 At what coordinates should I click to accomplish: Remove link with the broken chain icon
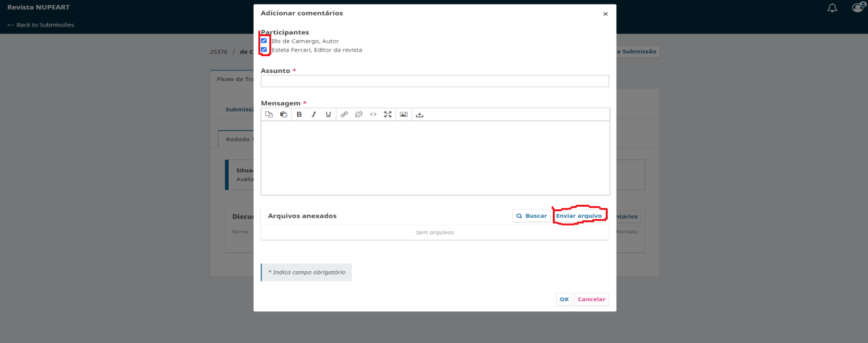tap(358, 114)
